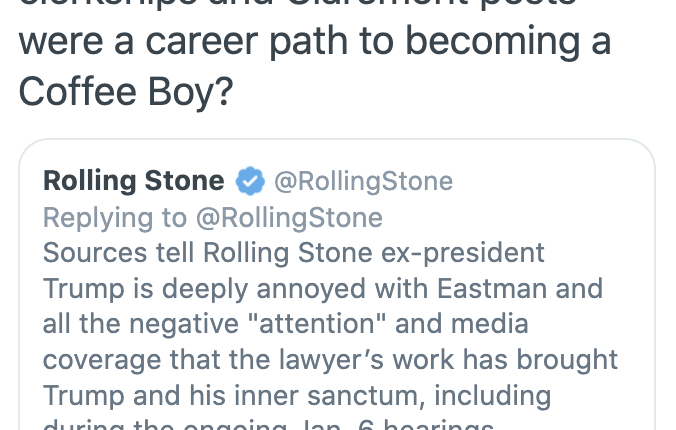The height and width of the screenshot is (430, 676).
Task: Click the line 'Trump and his inner sanctum, including'
Action: [x=297, y=395]
